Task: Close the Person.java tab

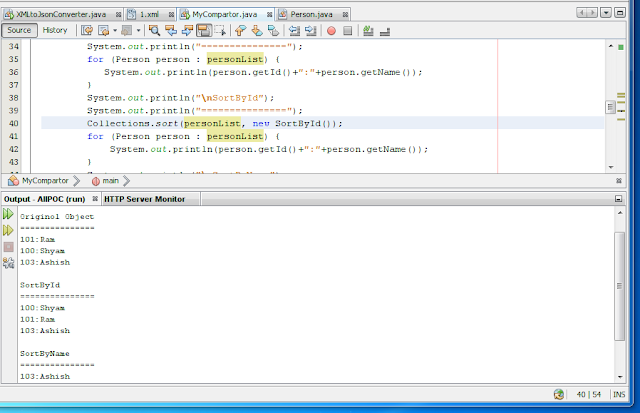Action: [x=345, y=15]
